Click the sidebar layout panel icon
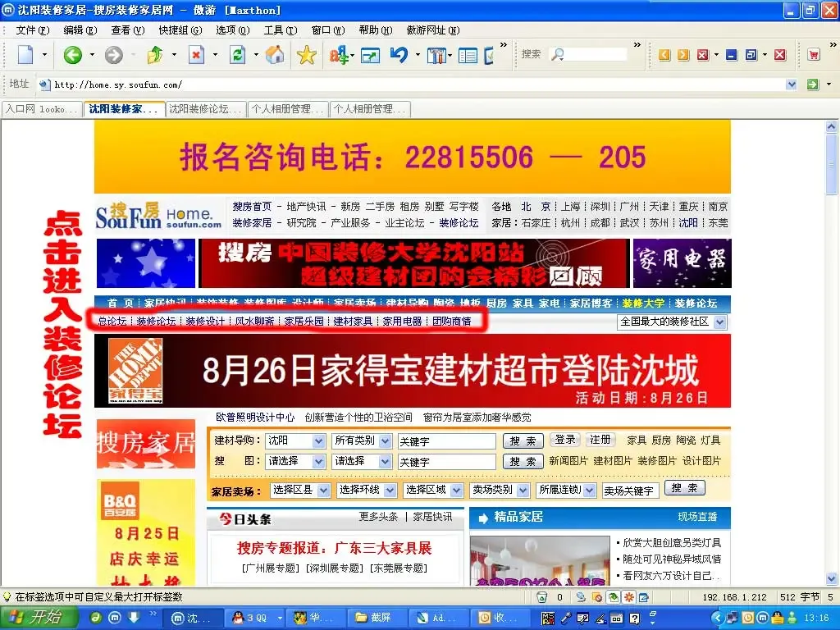 pos(468,55)
